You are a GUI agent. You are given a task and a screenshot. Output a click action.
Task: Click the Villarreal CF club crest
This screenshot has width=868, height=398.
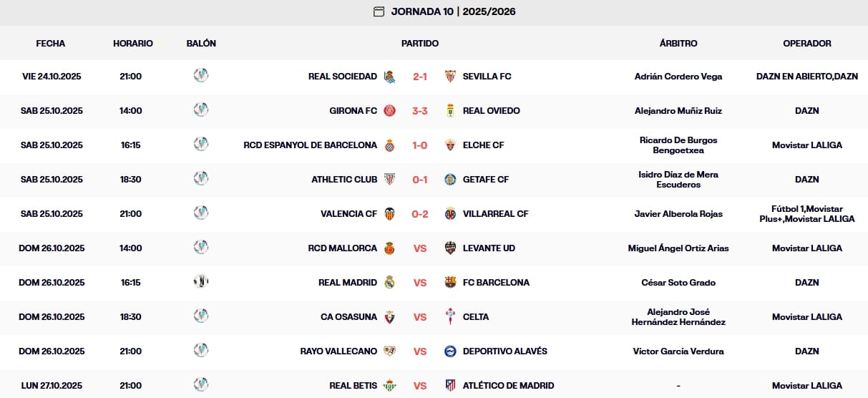click(450, 214)
